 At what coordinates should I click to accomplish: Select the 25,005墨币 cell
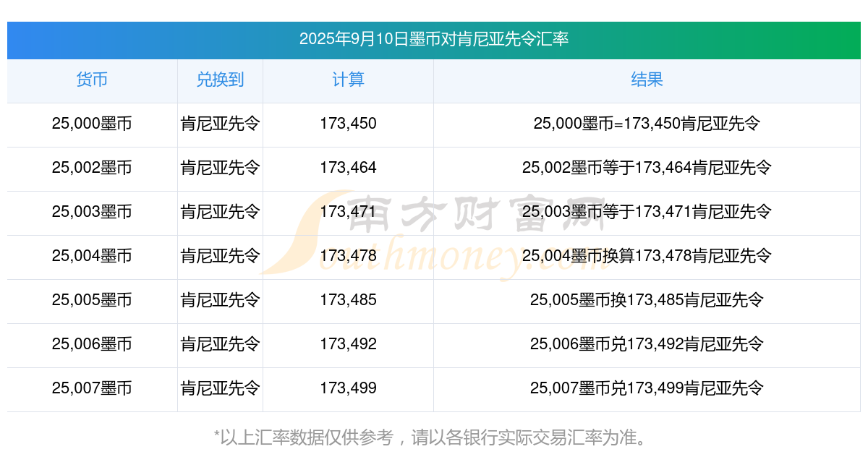point(92,300)
